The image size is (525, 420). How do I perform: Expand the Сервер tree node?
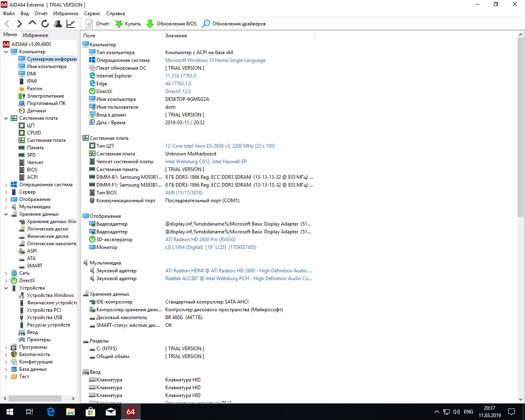[6, 192]
